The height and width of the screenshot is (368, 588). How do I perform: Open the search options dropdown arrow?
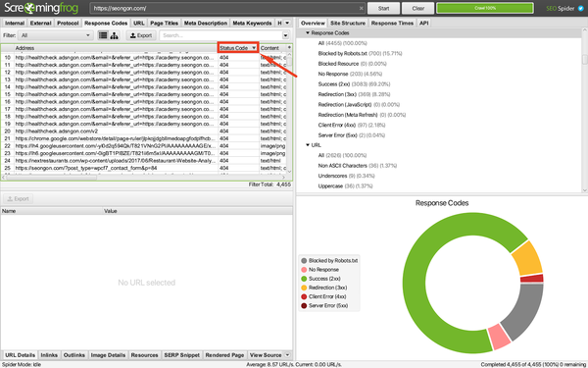(286, 35)
